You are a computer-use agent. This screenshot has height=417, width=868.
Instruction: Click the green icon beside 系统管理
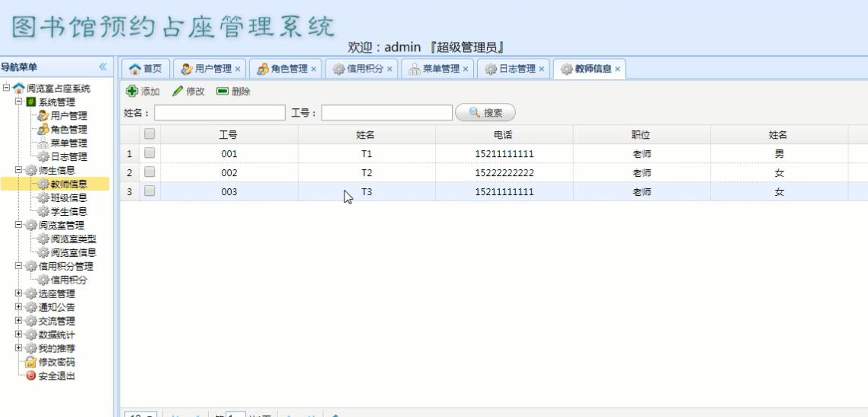click(31, 102)
